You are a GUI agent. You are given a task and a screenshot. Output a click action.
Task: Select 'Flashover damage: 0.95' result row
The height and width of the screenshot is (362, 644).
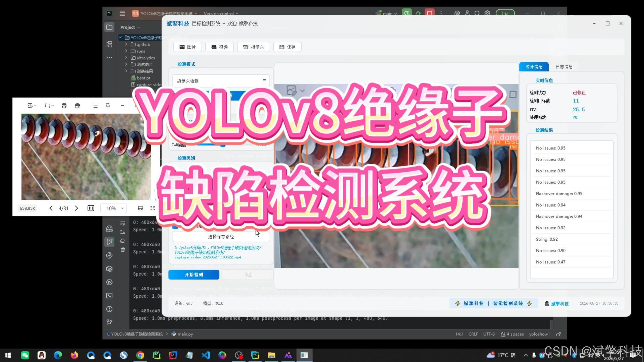pos(572,194)
